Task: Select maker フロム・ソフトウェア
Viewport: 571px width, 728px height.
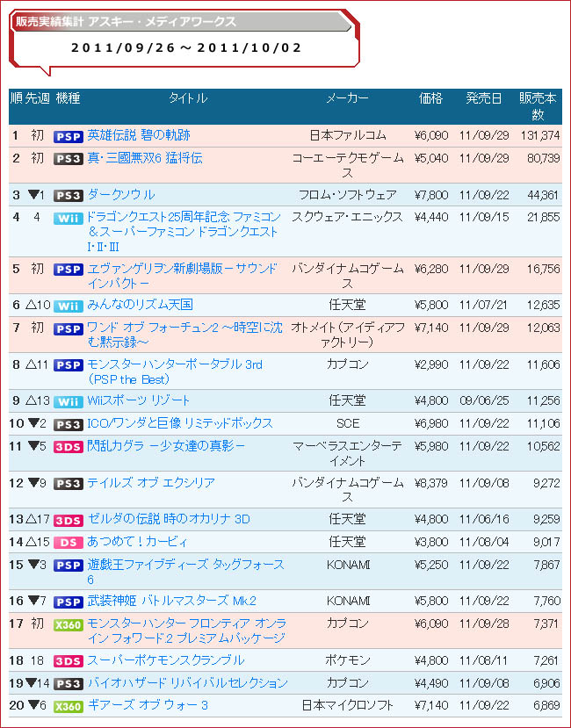Action: [348, 195]
